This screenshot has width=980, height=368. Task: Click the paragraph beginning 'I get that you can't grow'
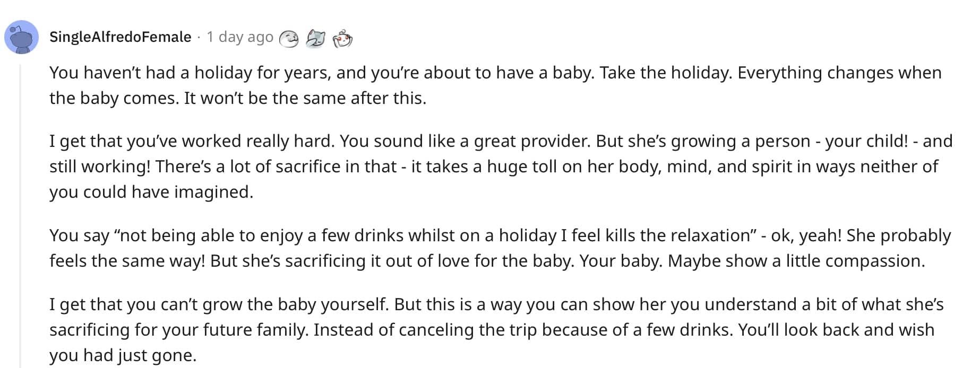pos(496,330)
